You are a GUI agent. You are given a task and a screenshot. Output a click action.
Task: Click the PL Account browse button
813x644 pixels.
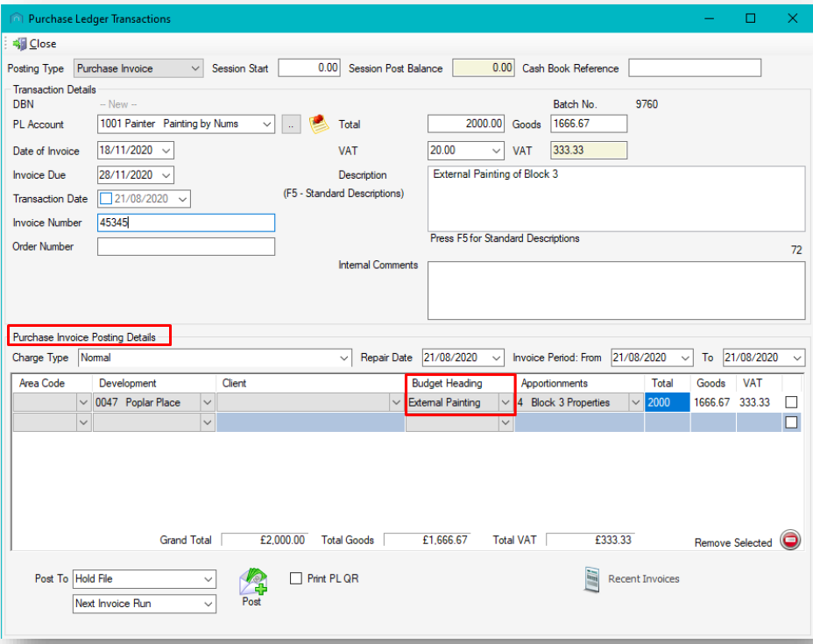point(291,124)
